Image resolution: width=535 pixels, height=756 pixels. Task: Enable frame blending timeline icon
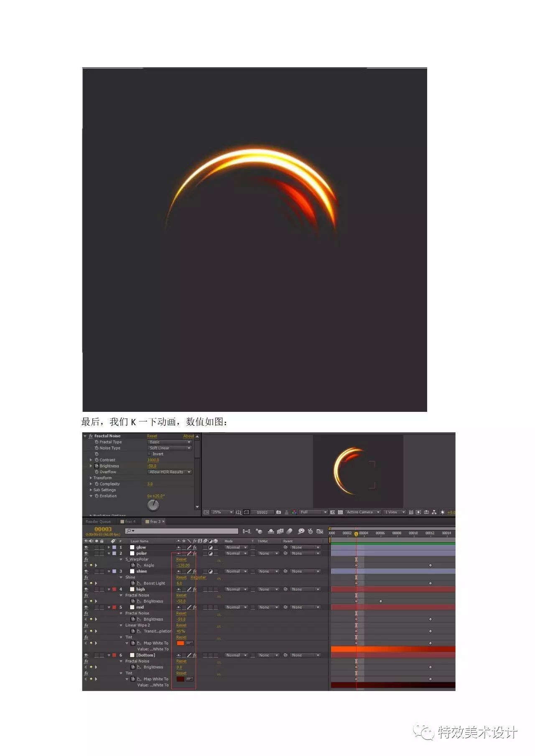pos(280,531)
